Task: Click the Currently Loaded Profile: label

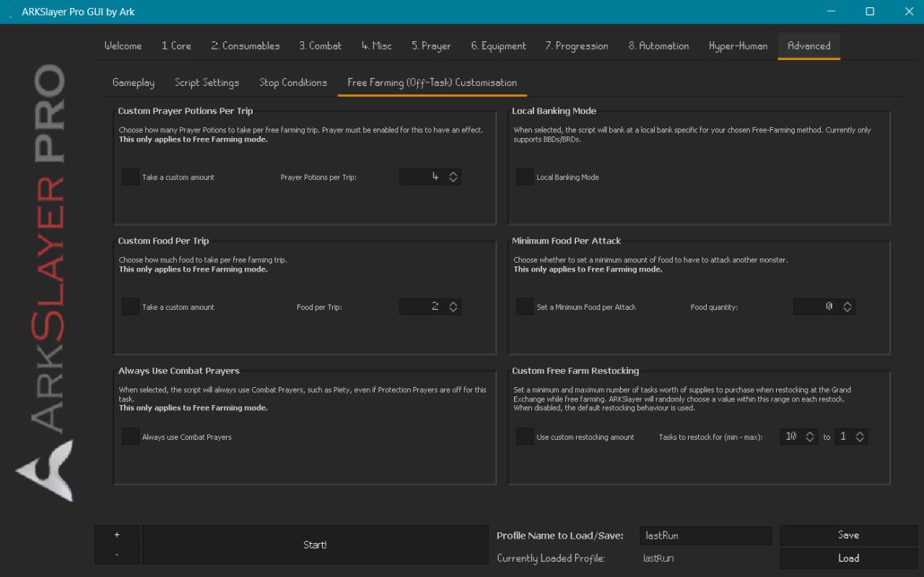Action: 551,558
